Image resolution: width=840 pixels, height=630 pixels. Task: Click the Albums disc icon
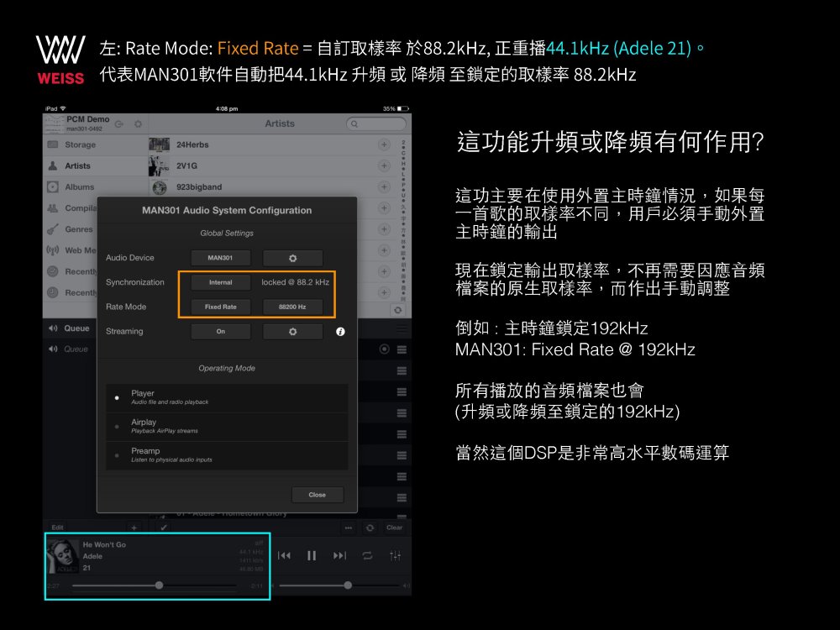(52, 187)
